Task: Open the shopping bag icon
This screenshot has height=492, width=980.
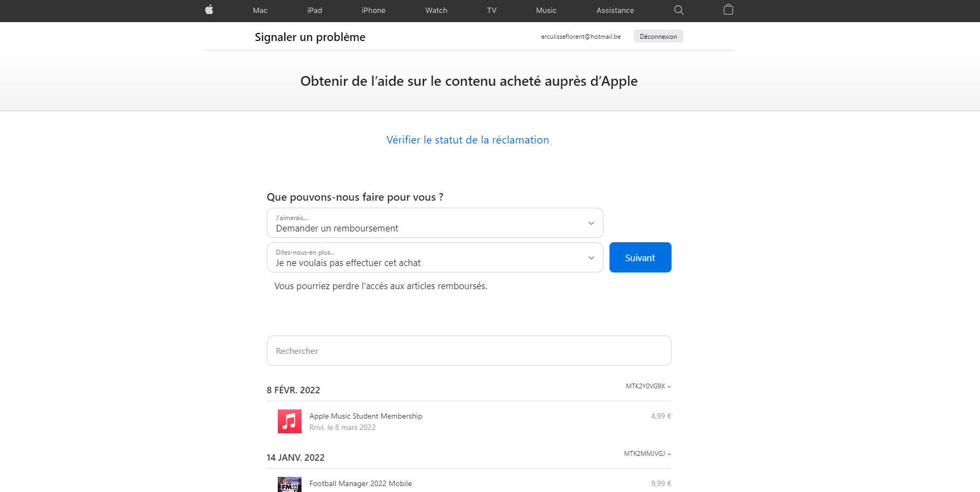Action: 728,10
